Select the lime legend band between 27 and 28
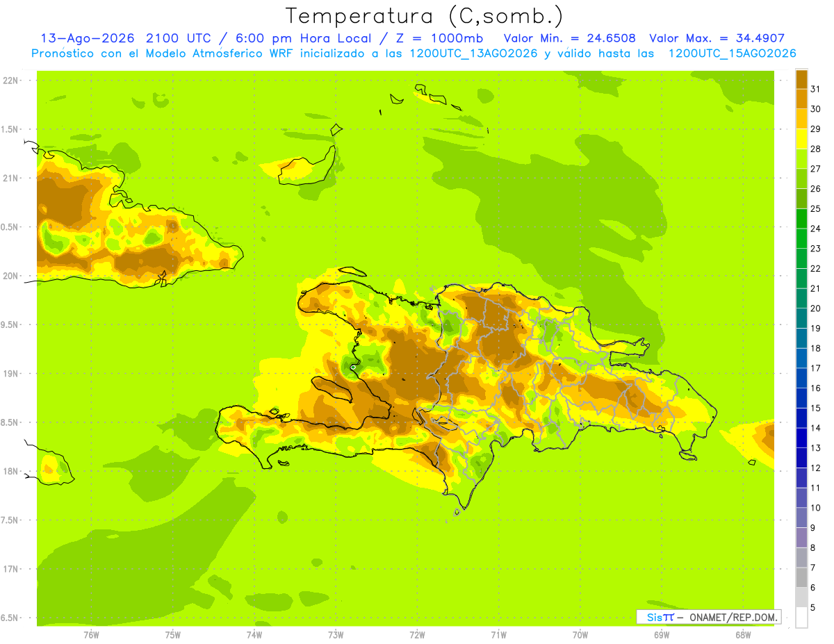The height and width of the screenshot is (644, 834). 801,158
